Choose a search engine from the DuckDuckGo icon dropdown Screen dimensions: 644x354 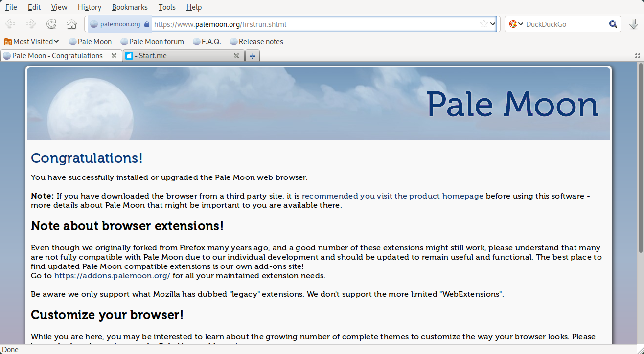(516, 24)
